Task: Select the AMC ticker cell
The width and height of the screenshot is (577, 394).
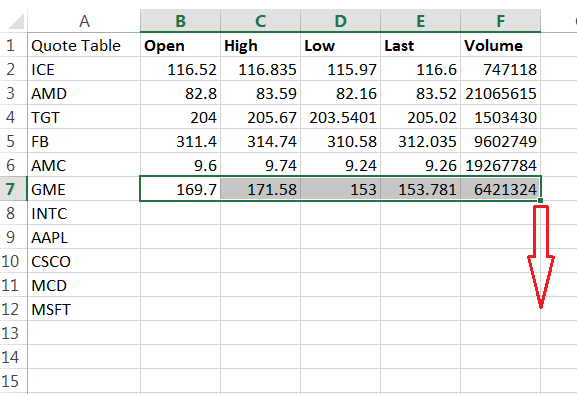Action: tap(84, 165)
